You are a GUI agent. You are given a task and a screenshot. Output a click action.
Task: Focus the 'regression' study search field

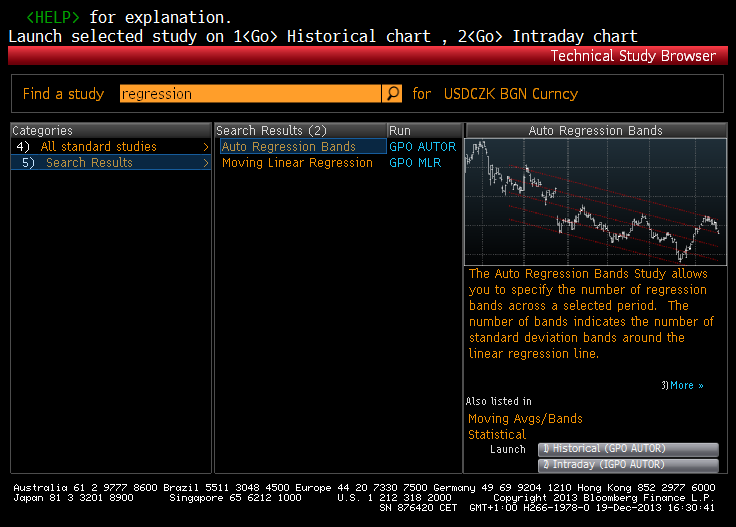click(250, 93)
